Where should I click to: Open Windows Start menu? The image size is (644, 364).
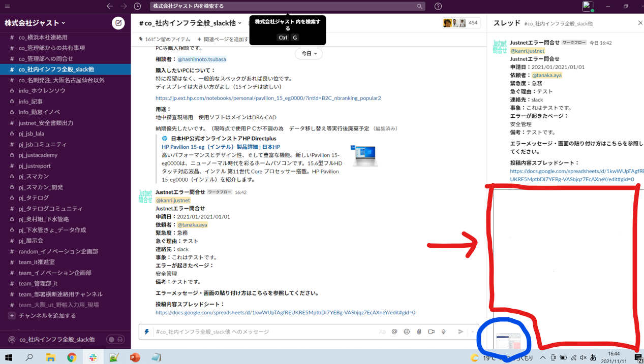coord(8,357)
